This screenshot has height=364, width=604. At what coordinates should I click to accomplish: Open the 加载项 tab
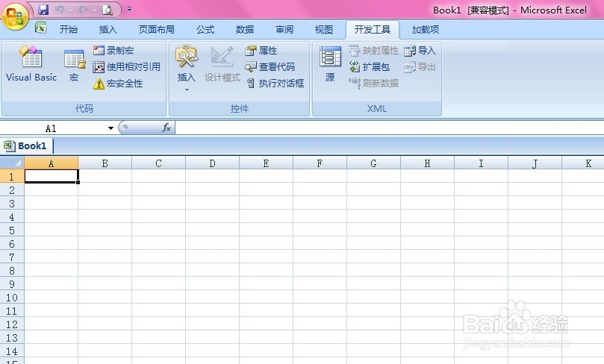(x=426, y=30)
